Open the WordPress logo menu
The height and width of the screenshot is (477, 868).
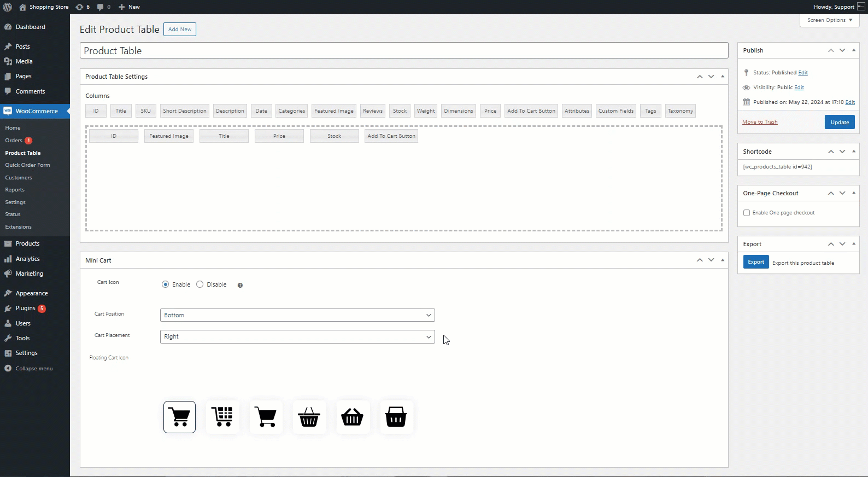tap(8, 7)
